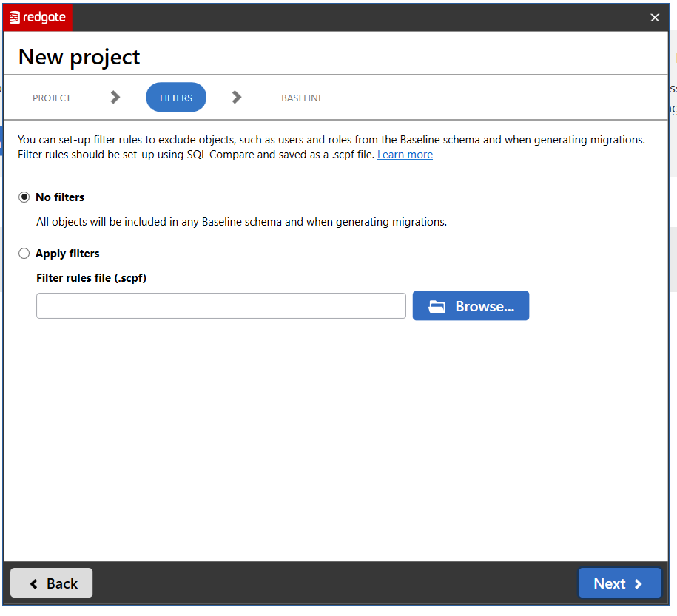This screenshot has height=616, width=677.
Task: Focus the filter rules file path field
Action: click(x=220, y=306)
